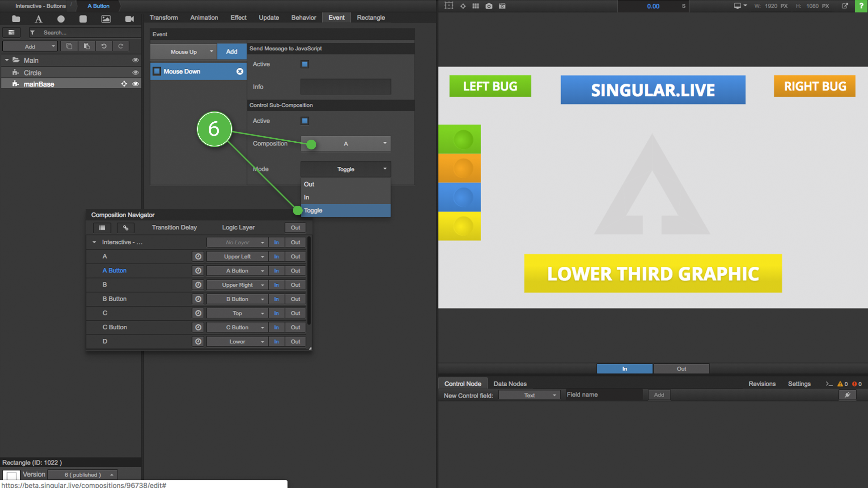Open Settings in control panel
The width and height of the screenshot is (868, 488).
coord(799,384)
